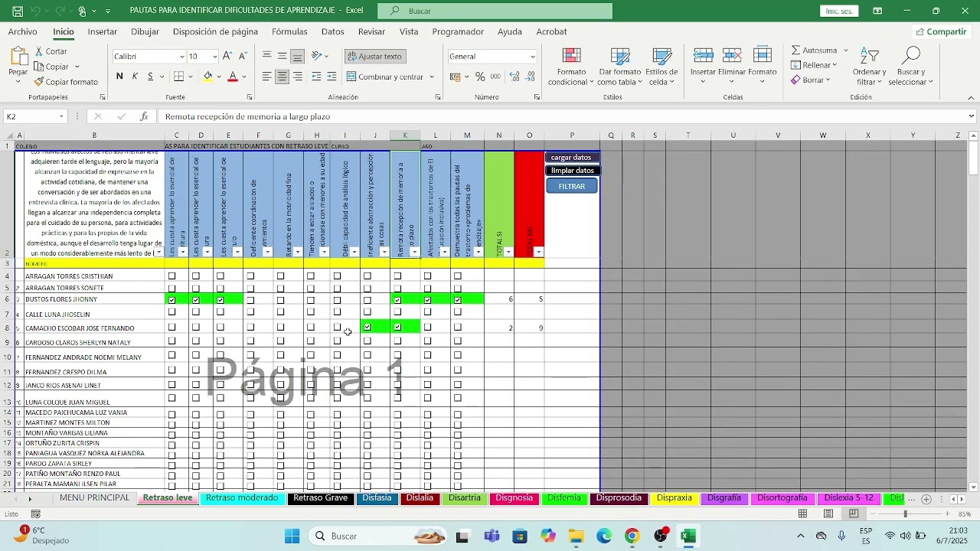Open Format as Table (Dar formato como tabla)
This screenshot has width=980, height=551.
[620, 67]
